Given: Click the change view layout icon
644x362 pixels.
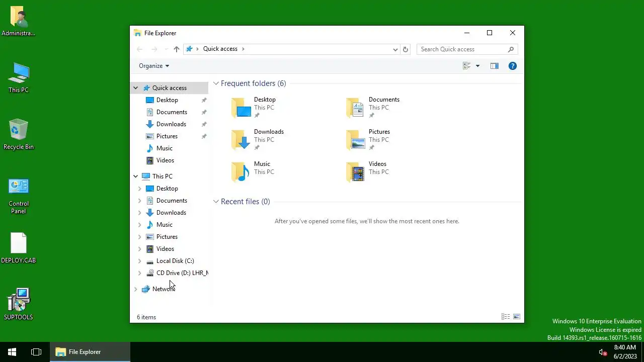Looking at the screenshot, I should [466, 66].
